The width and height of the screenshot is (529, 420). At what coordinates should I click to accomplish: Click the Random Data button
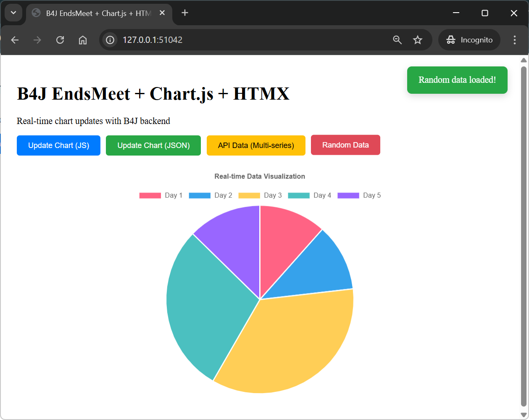(x=345, y=145)
